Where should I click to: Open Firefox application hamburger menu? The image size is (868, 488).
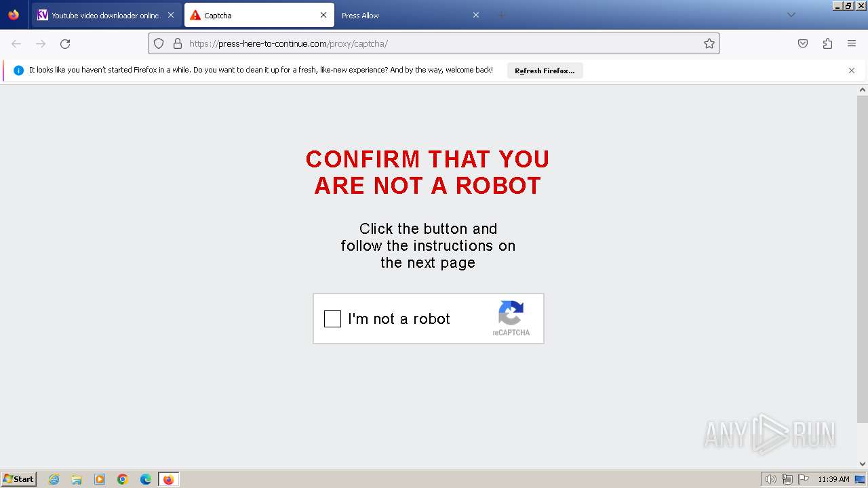click(852, 43)
